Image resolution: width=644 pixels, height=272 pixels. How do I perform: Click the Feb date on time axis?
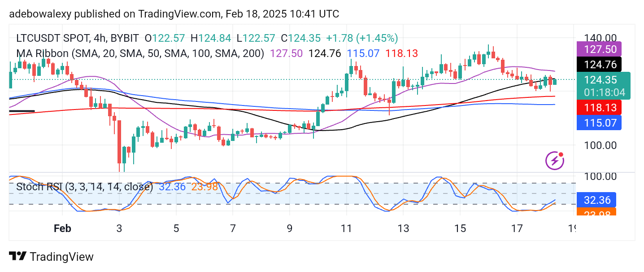[x=62, y=228]
